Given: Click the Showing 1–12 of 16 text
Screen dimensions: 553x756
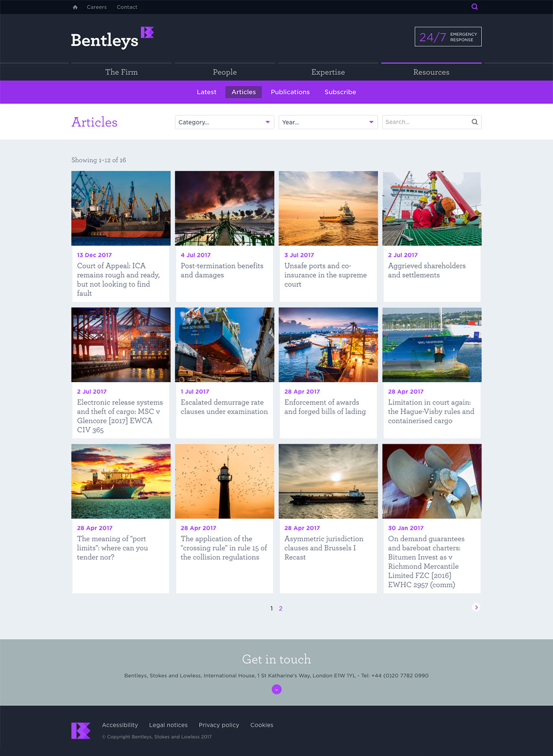Looking at the screenshot, I should pos(99,160).
